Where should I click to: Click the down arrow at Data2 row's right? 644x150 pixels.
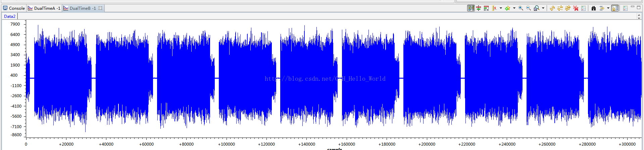[x=639, y=18]
